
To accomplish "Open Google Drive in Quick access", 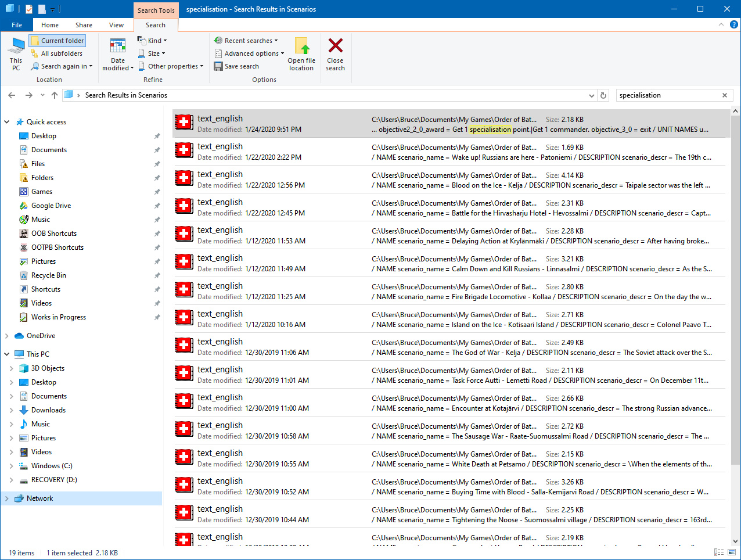I will [x=51, y=206].
